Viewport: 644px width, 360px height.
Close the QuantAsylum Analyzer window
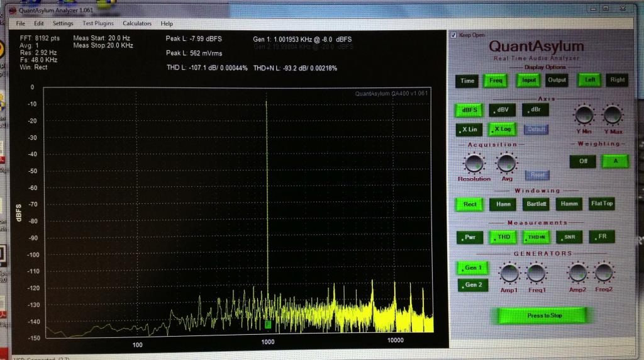(623, 8)
